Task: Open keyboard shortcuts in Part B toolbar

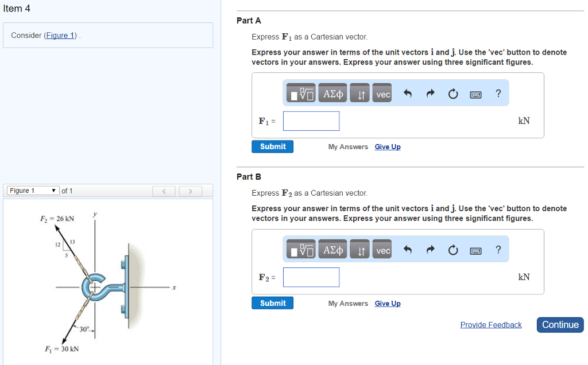Action: [475, 251]
